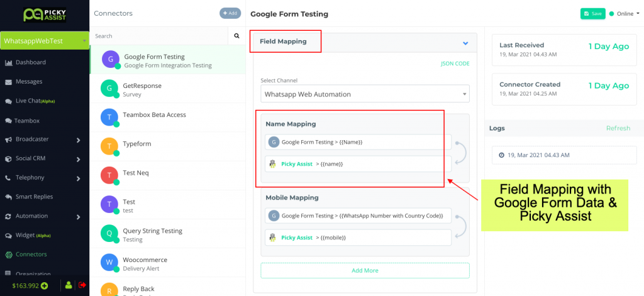Screen dimensions: 644x296
Task: Select Connectors in the sidebar
Action: pos(31,255)
